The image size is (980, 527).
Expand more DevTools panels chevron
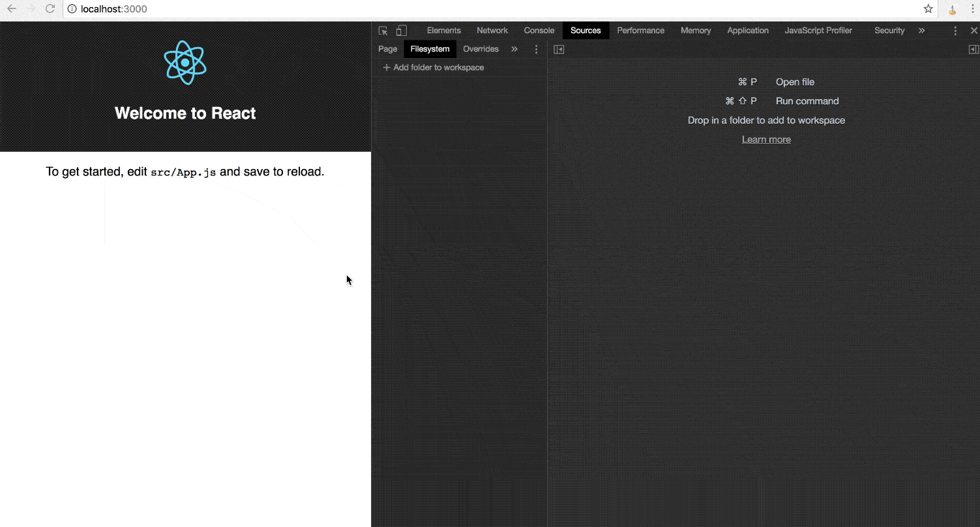tap(921, 31)
